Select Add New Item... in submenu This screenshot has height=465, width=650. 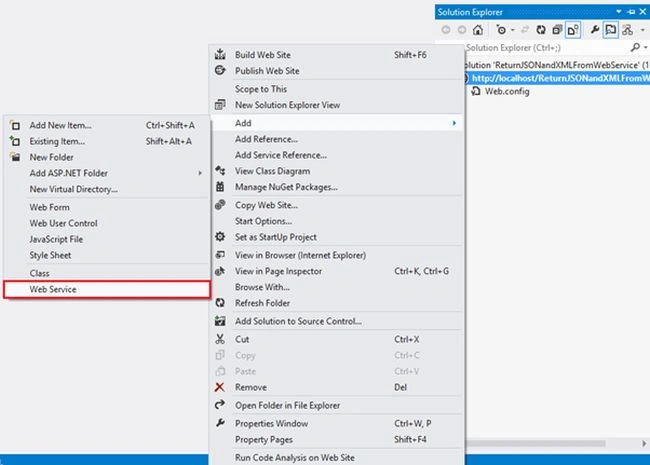click(107, 125)
